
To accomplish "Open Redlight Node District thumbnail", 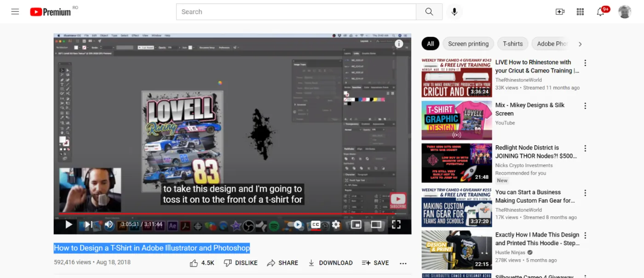I will point(457,163).
